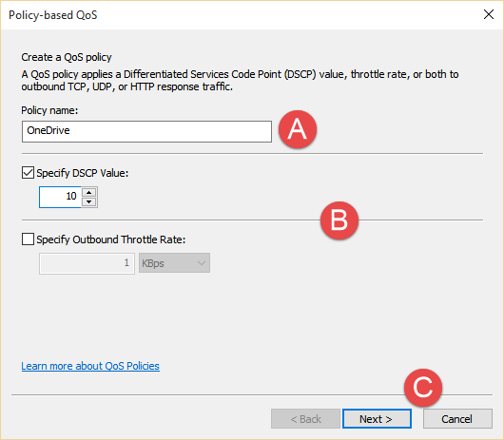
Task: Cancel the QoS policy wizard
Action: [x=457, y=418]
